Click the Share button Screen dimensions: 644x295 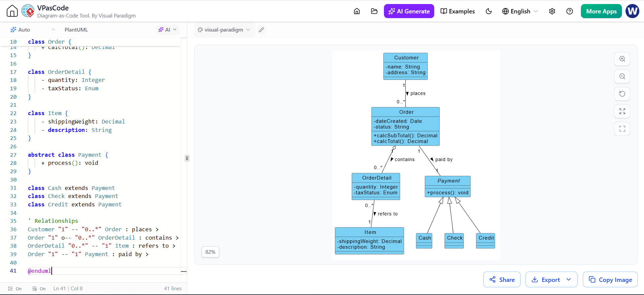click(502, 280)
